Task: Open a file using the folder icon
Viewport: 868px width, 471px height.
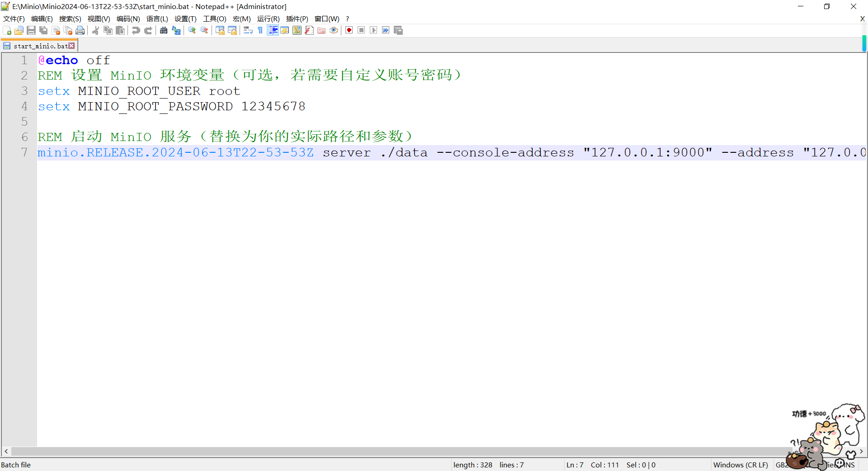Action: pos(19,30)
